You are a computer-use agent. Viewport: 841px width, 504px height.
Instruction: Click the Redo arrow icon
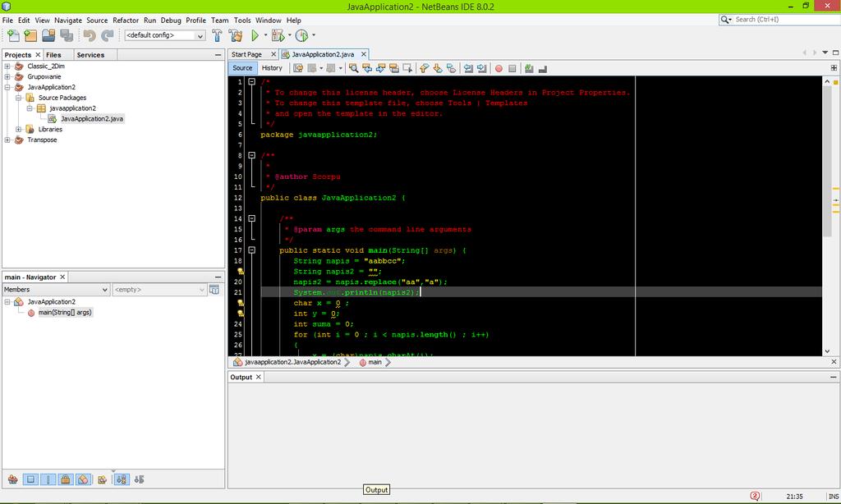[108, 35]
